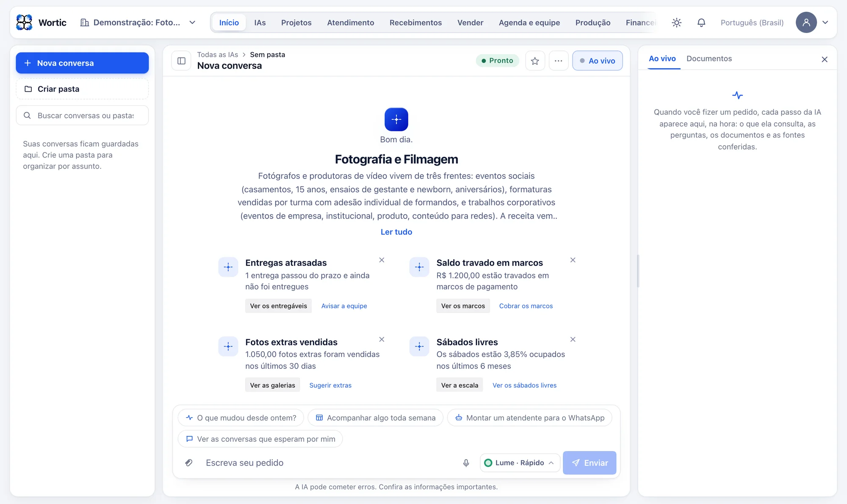
Task: Click Ver os entregáveis button
Action: [278, 306]
